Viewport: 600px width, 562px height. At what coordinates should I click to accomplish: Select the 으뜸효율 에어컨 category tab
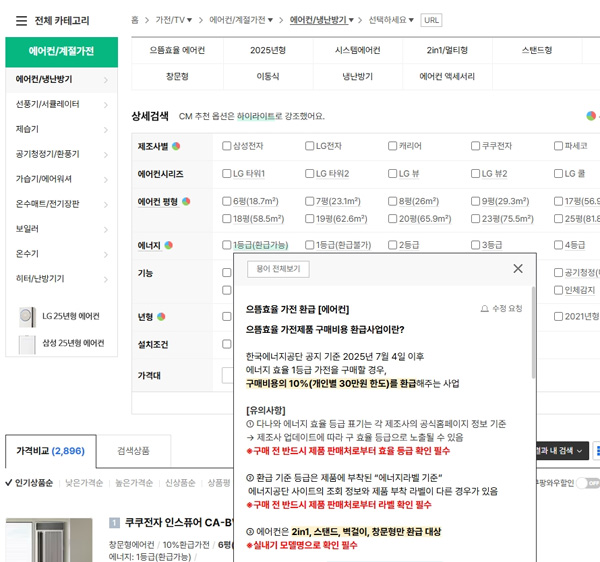(x=177, y=50)
